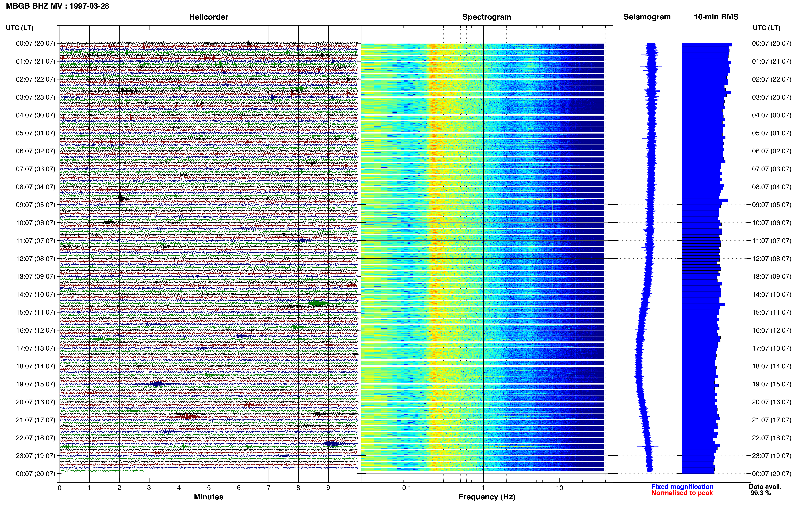Click '23:07 (19:07)' on the RMS-side time axis

click(x=772, y=456)
